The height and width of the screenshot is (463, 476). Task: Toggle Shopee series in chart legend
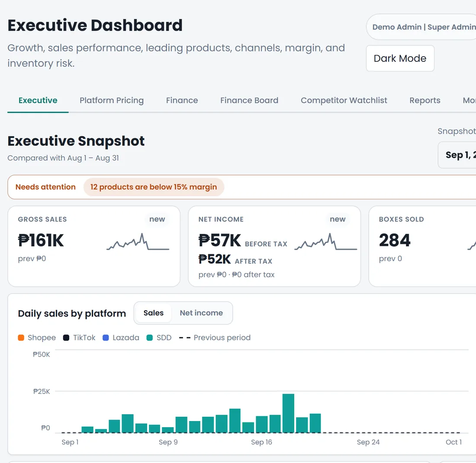[x=37, y=338]
